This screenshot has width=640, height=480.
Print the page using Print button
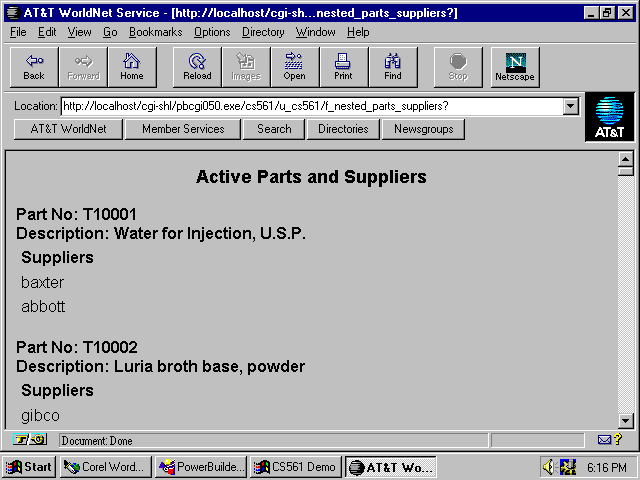click(x=344, y=67)
